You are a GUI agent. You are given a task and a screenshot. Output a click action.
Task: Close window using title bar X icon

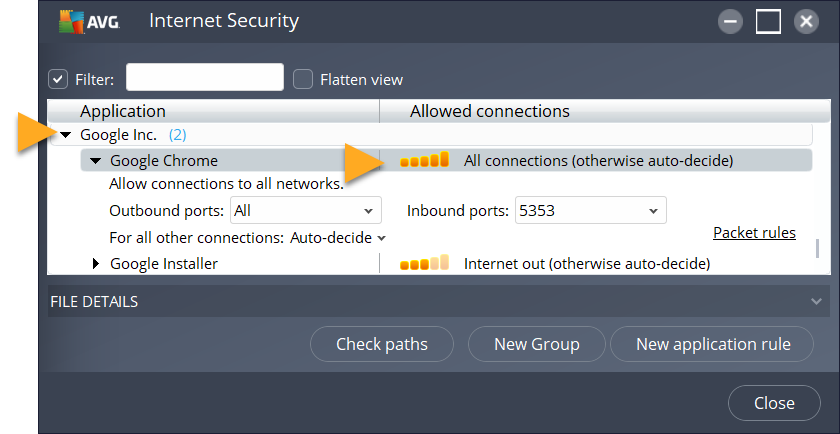[806, 21]
